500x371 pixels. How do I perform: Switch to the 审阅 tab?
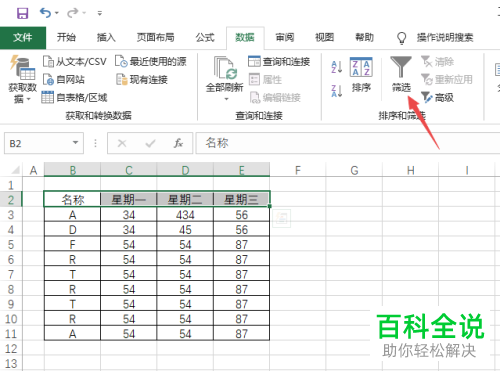click(285, 37)
